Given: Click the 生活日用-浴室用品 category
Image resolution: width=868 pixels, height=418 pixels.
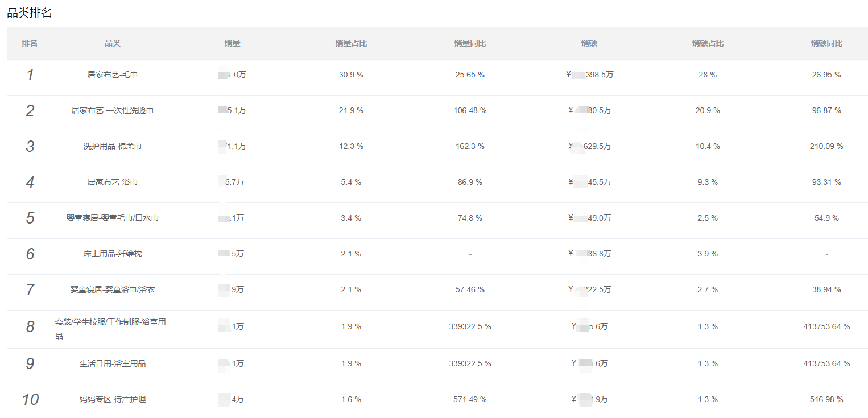Looking at the screenshot, I should tap(113, 363).
